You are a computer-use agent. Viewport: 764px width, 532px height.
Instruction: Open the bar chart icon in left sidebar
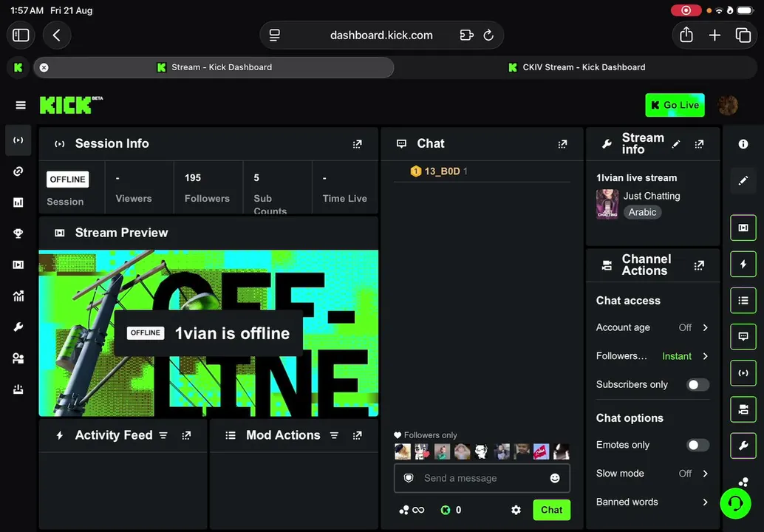click(18, 202)
